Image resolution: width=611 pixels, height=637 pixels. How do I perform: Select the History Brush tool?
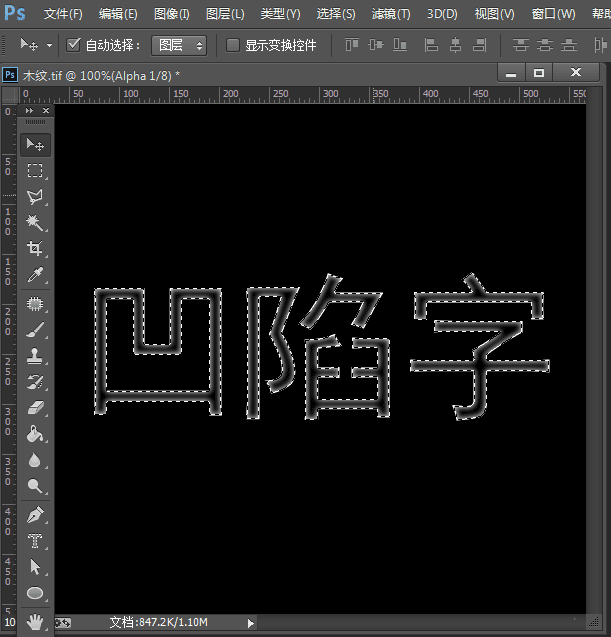35,381
